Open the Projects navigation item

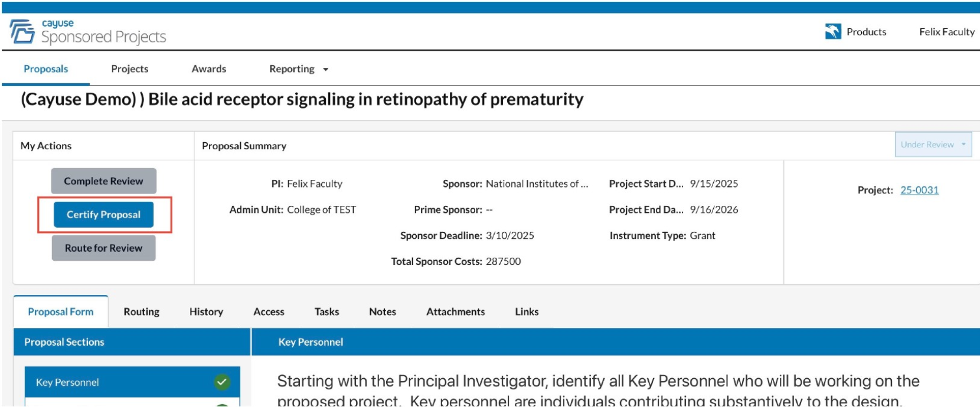(130, 69)
